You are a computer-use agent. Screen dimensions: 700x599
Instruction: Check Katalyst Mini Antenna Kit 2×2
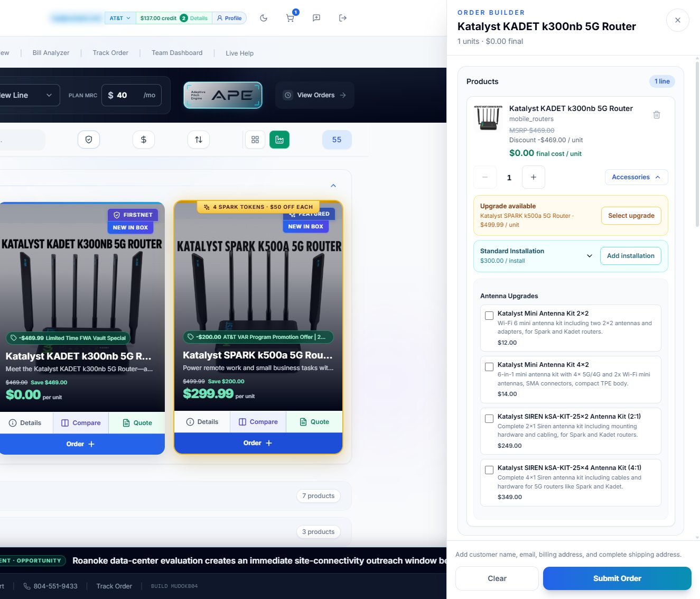(x=489, y=316)
